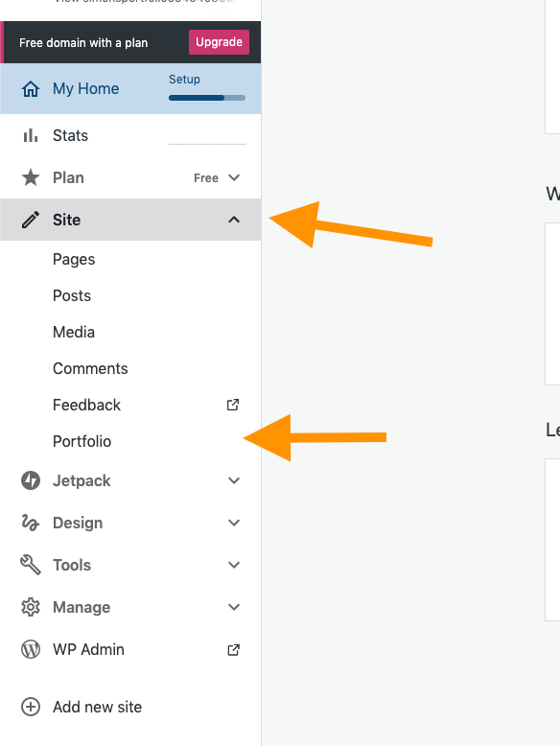The image size is (560, 746).
Task: Collapse the Site section chevron
Action: coord(234,220)
